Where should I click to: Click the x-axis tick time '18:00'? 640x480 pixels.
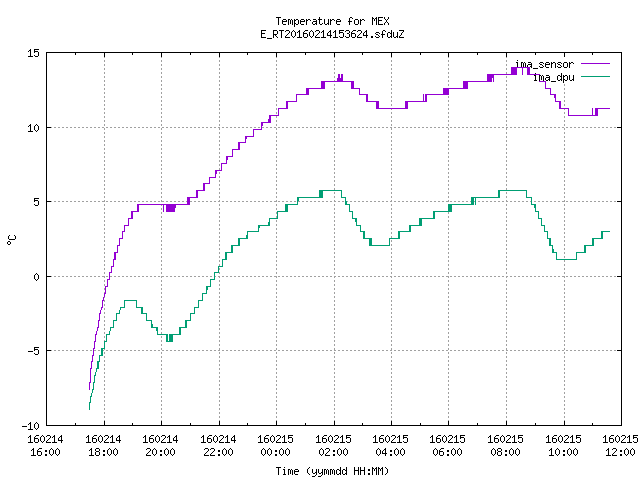(x=103, y=452)
